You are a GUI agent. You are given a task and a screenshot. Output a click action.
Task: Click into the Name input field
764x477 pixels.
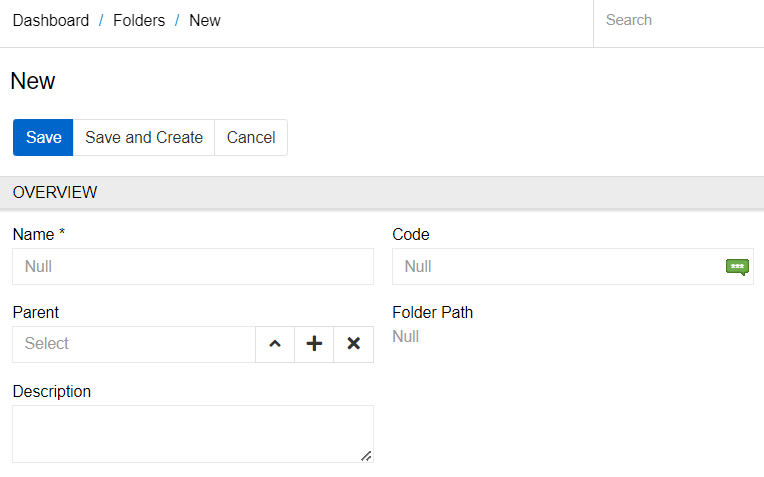(193, 267)
